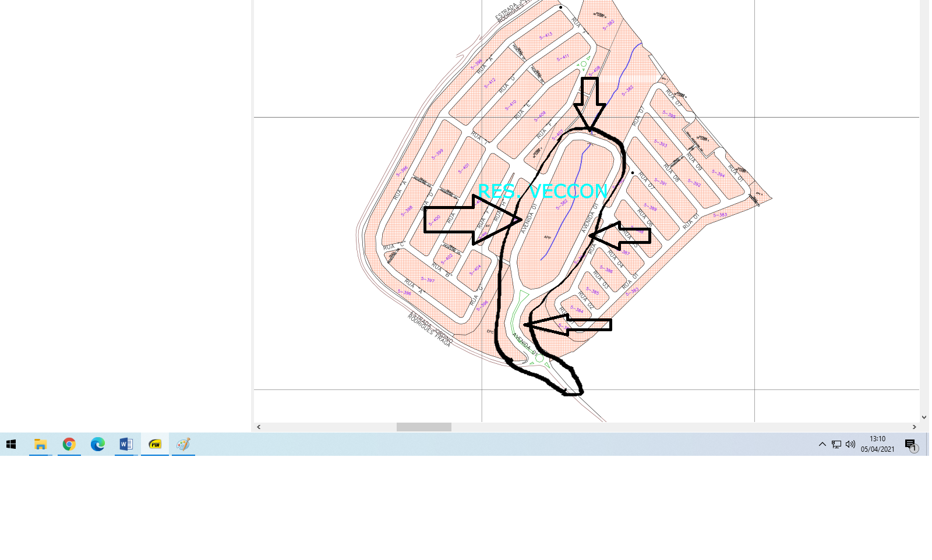Open the volume control tray icon
Viewport: 932px width, 560px height.
click(x=850, y=444)
